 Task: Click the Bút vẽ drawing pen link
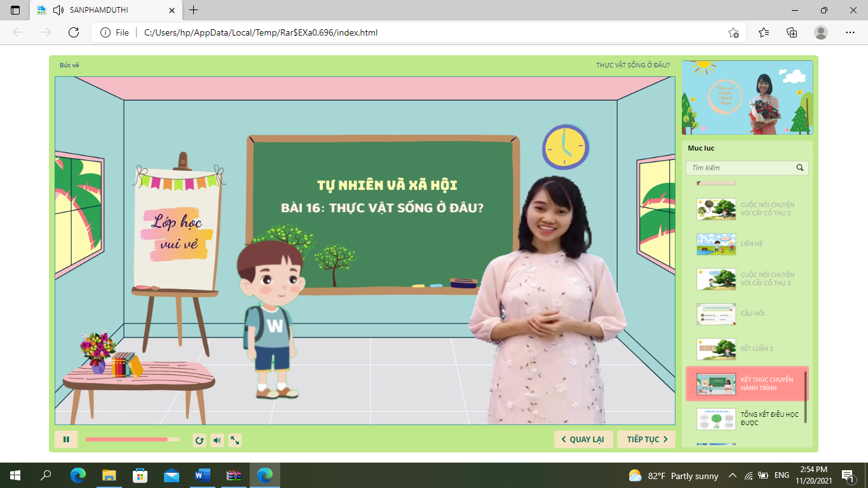coord(69,65)
